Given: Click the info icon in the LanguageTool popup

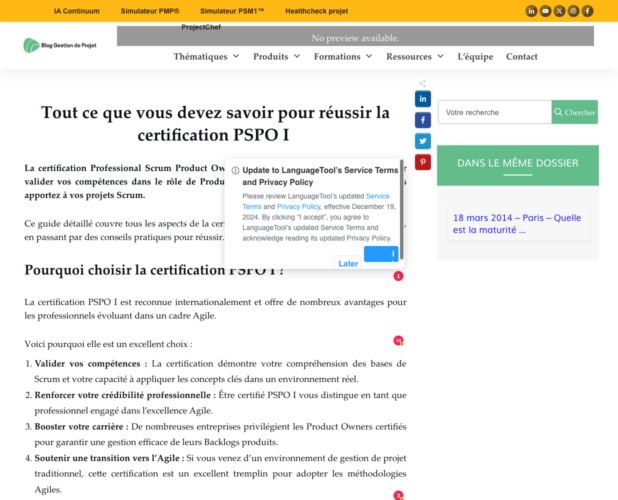Looking at the screenshot, I should (235, 171).
